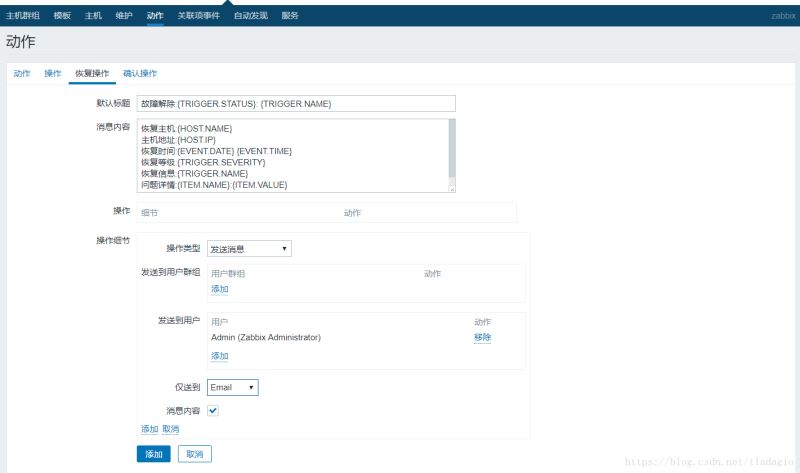800x473 pixels.
Task: Click the 取消 link in operation details
Action: [170, 429]
